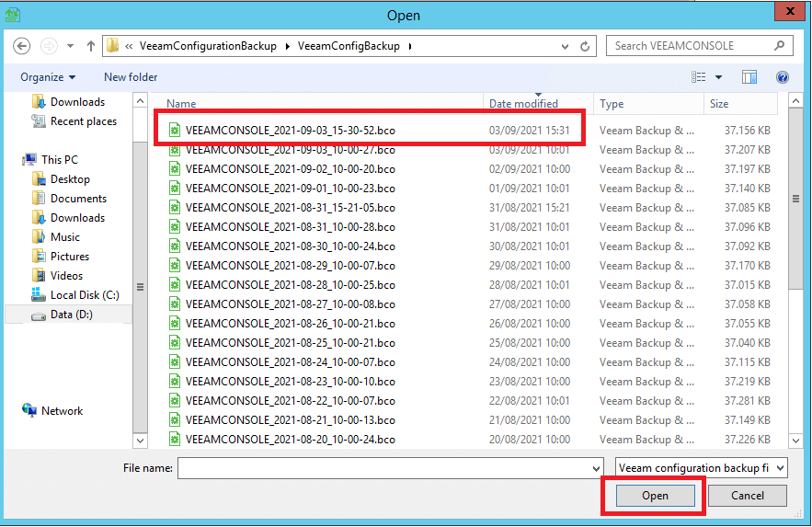The width and height of the screenshot is (812, 527).
Task: Click icon of VEEAMCONSOLE_2021-08-22_10-00-07.bco
Action: click(175, 401)
